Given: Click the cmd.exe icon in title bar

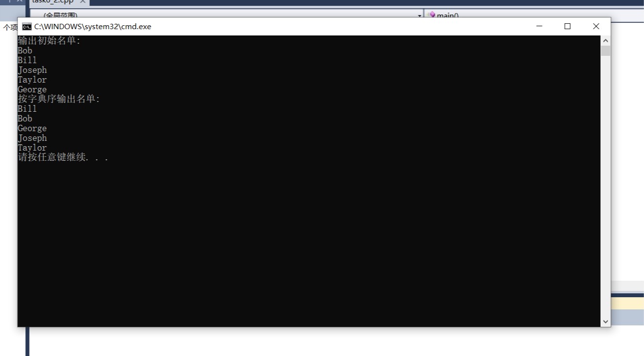Looking at the screenshot, I should (x=27, y=26).
